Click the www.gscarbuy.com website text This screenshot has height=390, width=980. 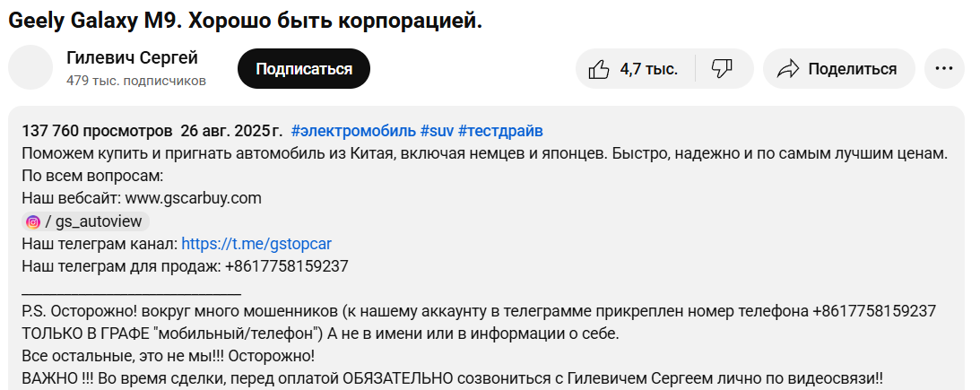point(193,198)
